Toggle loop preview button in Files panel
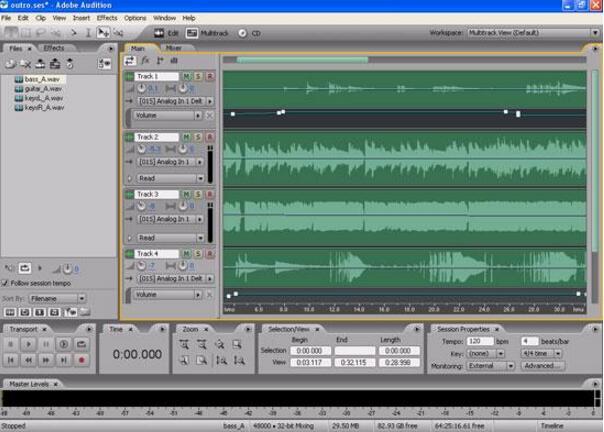 [25, 268]
